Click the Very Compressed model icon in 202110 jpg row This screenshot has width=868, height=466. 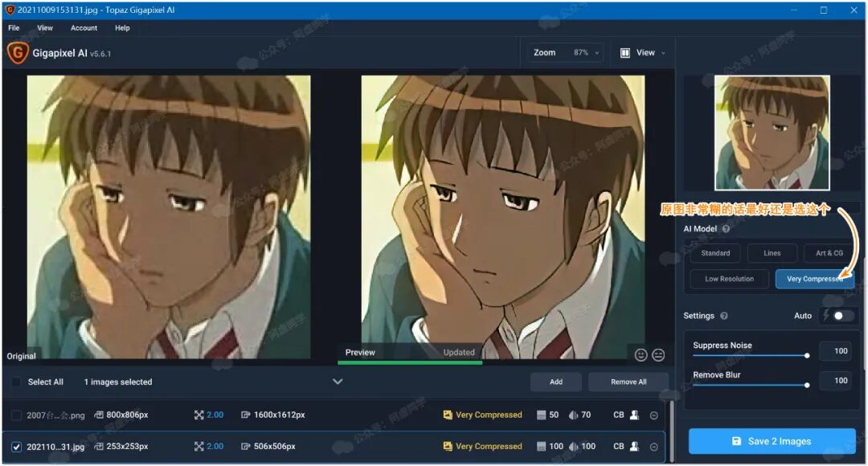coord(448,446)
